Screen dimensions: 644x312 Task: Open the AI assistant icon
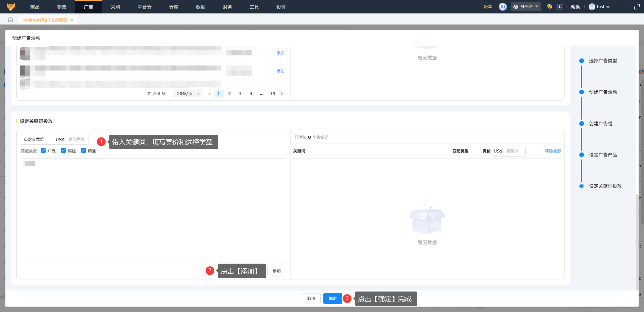[502, 7]
